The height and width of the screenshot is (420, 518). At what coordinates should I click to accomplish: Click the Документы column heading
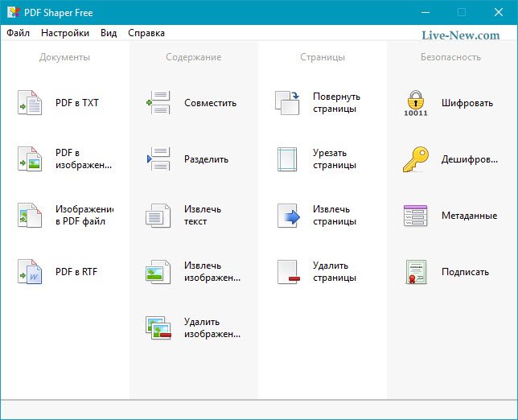pos(64,57)
